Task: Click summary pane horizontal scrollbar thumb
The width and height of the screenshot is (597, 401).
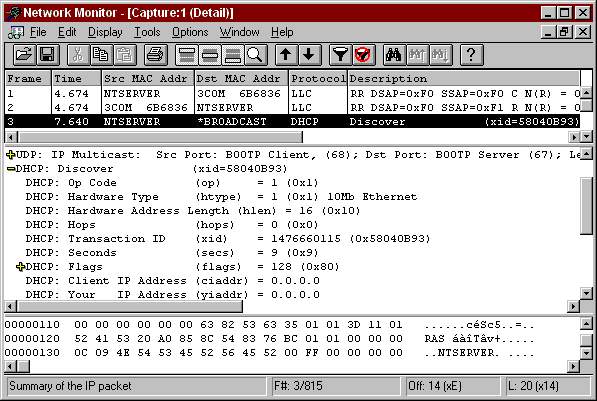Action: click(160, 137)
